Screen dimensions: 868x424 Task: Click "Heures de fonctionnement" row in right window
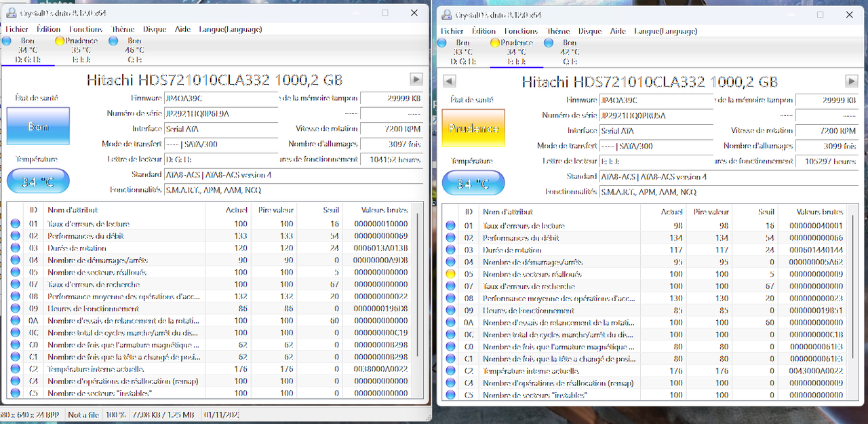(x=644, y=310)
